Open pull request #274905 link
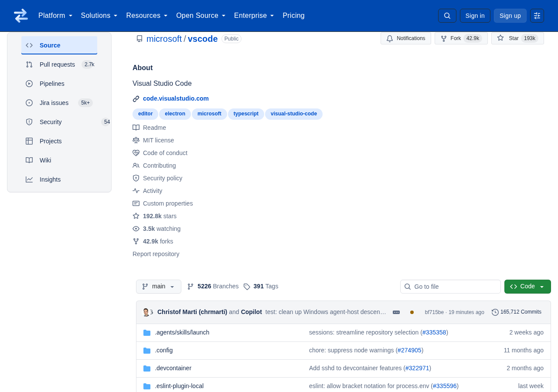 tap(409, 350)
